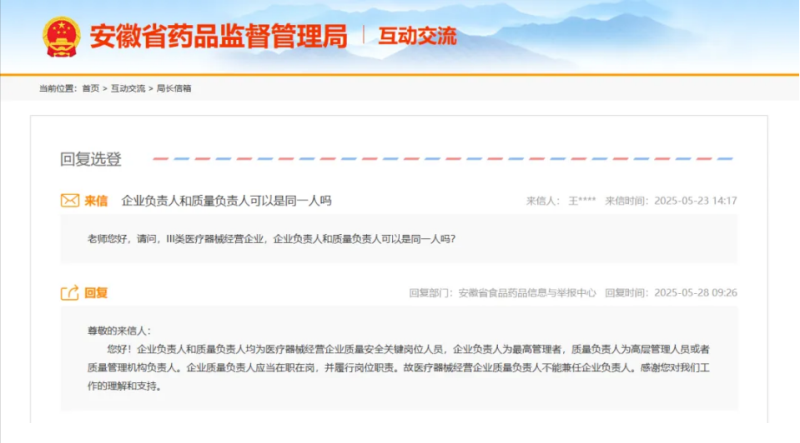Click the orange 回复 label
This screenshot has height=443, width=800.
pyautogui.click(x=96, y=293)
